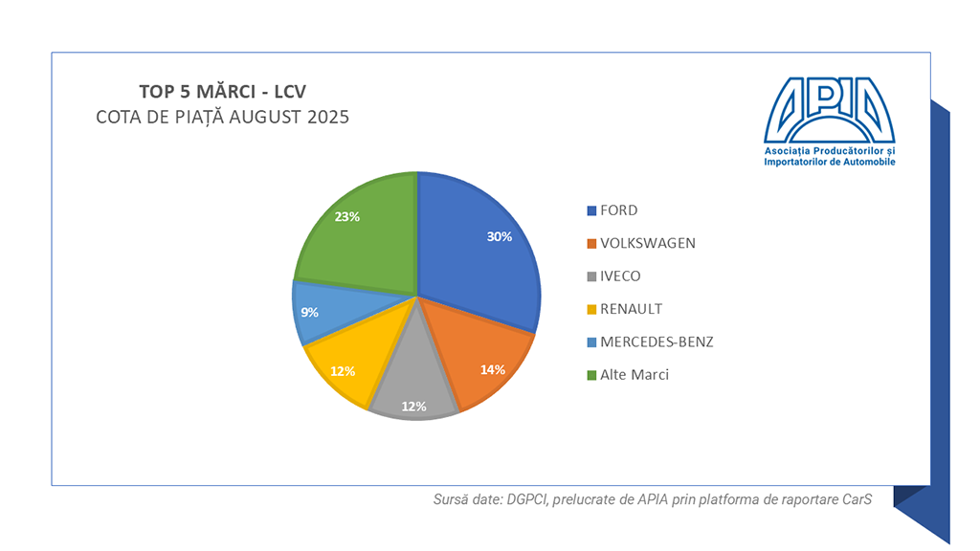Click the light blue MERCEDES-BENZ legend swatch
This screenshot has height=551, width=980.
pos(591,342)
